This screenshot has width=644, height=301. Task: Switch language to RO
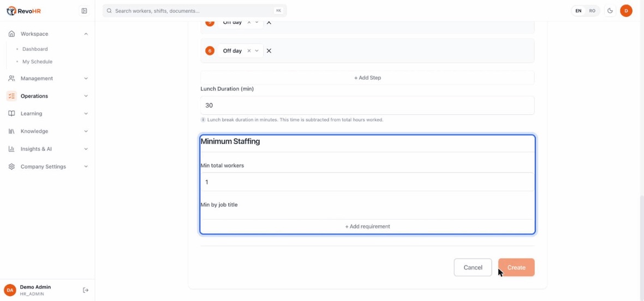pyautogui.click(x=592, y=11)
